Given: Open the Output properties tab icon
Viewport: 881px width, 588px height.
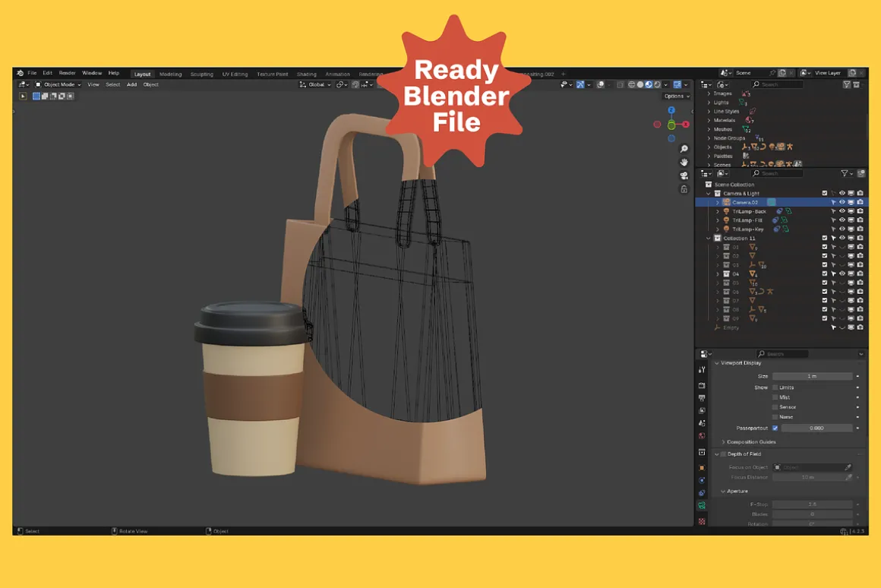Looking at the screenshot, I should coord(702,398).
